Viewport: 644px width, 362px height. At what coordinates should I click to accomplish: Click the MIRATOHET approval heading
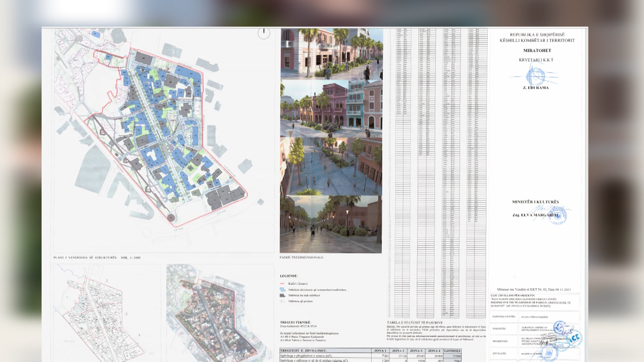(537, 51)
